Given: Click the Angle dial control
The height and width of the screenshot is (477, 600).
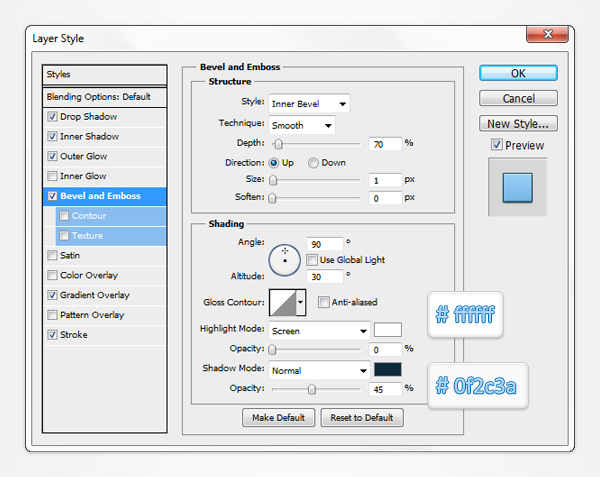Looking at the screenshot, I should pos(285,260).
